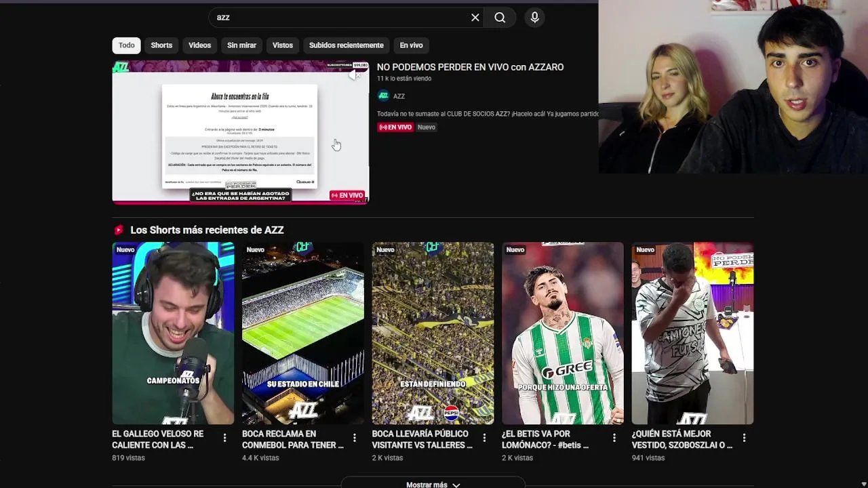Screen dimensions: 868x488
Task: Click 'Los Shorts más recientes de AZZ' heading
Action: [x=207, y=230]
